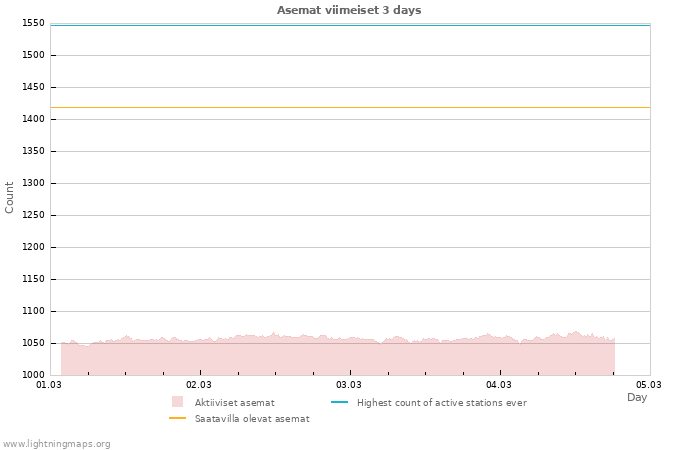Select the Saatavilla olevat asemat legend label
The image size is (700, 450).
pos(252,418)
